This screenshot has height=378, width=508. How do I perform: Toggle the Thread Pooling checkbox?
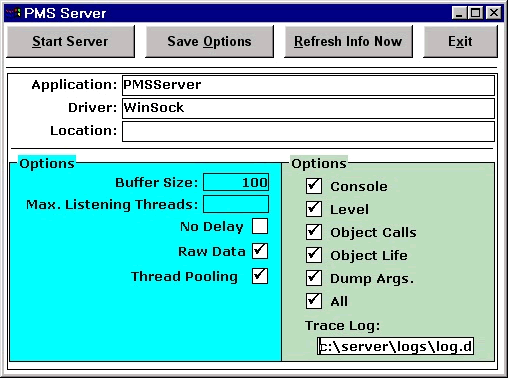pos(260,276)
